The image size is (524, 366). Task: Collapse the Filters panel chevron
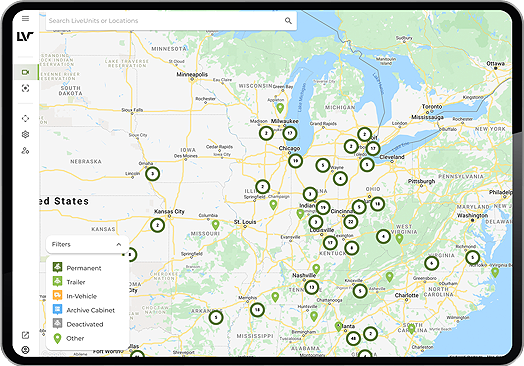tap(119, 244)
